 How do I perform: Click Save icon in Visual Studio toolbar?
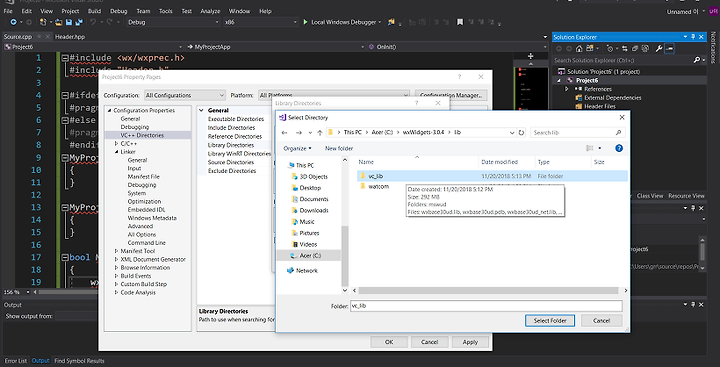pos(68,22)
